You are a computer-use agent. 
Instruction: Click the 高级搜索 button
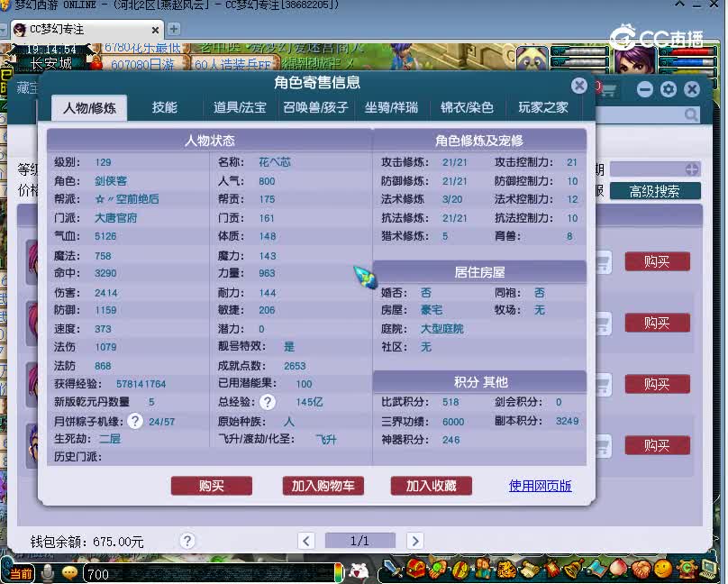pos(655,191)
